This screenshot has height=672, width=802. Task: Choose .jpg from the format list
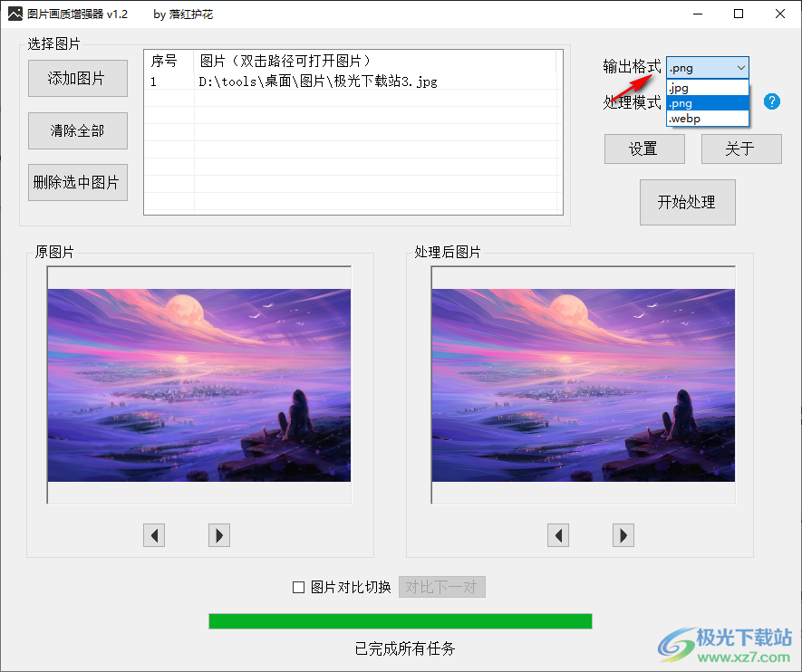point(708,88)
